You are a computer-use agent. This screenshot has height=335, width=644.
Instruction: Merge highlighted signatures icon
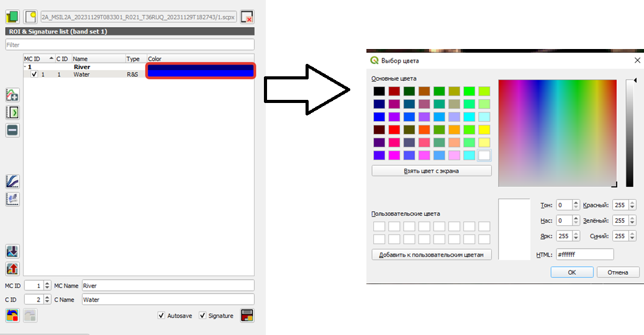pyautogui.click(x=12, y=95)
